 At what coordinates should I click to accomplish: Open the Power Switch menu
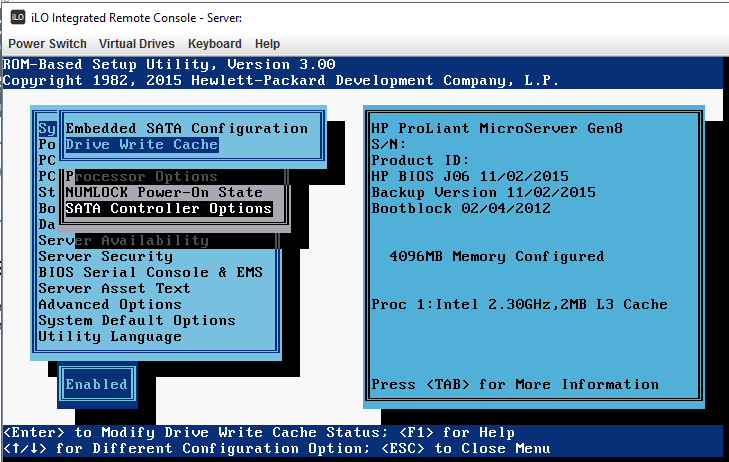[47, 44]
